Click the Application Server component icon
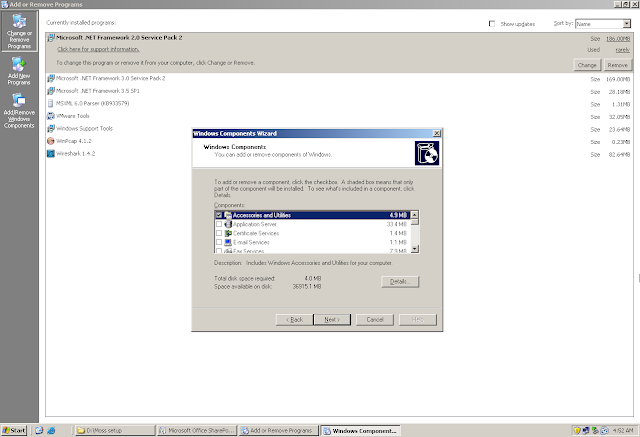This screenshot has width=640, height=437. [x=228, y=224]
